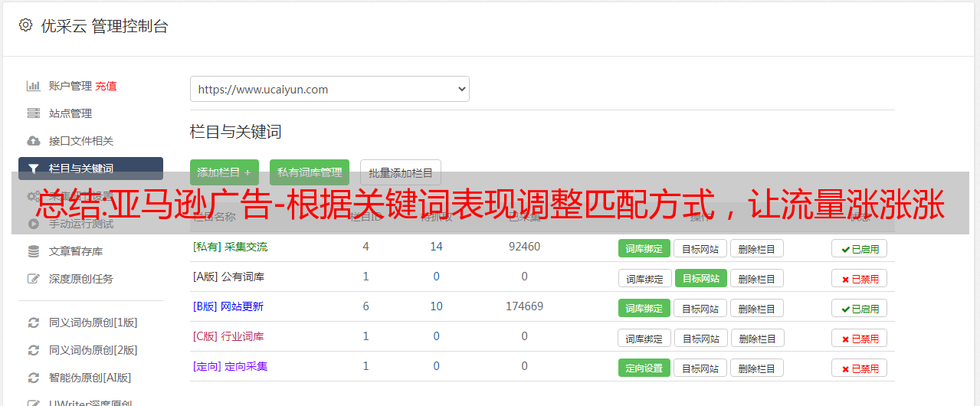This screenshot has height=406, width=980.
Task: Click 删除栏目 for 定向采集 row
Action: [756, 368]
